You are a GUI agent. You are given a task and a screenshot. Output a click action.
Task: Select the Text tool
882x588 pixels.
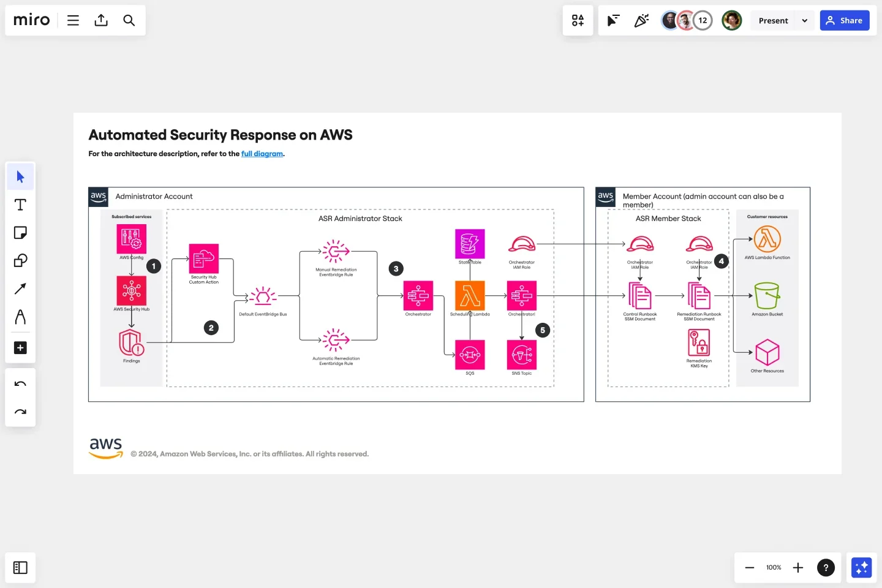click(20, 205)
